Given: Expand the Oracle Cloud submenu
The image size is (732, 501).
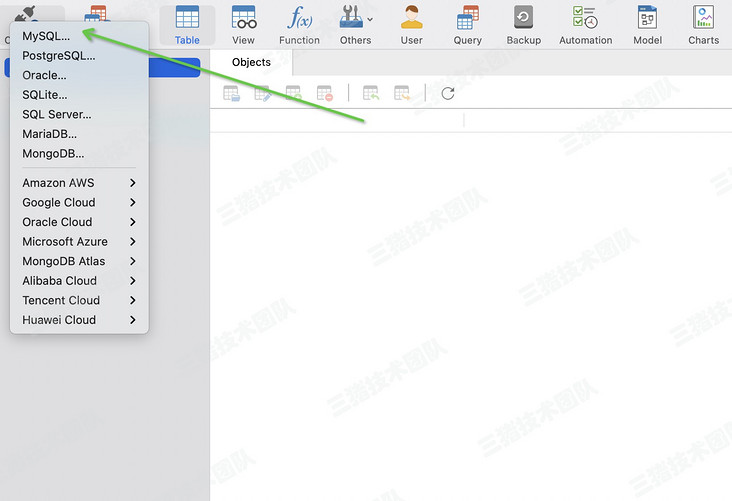Looking at the screenshot, I should coord(79,222).
